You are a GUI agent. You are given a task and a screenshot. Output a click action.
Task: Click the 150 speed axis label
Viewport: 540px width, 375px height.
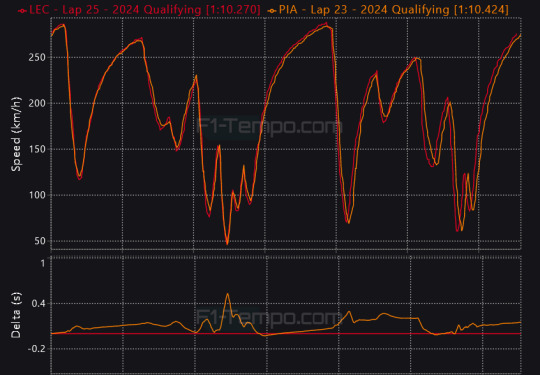point(37,149)
